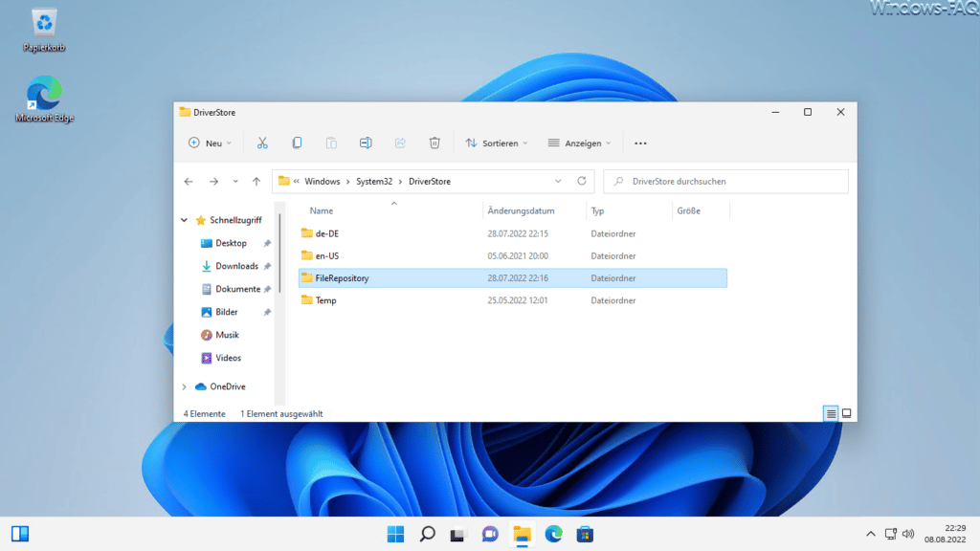Launch Edge from the taskbar
Screen dimensions: 980x551
(553, 534)
